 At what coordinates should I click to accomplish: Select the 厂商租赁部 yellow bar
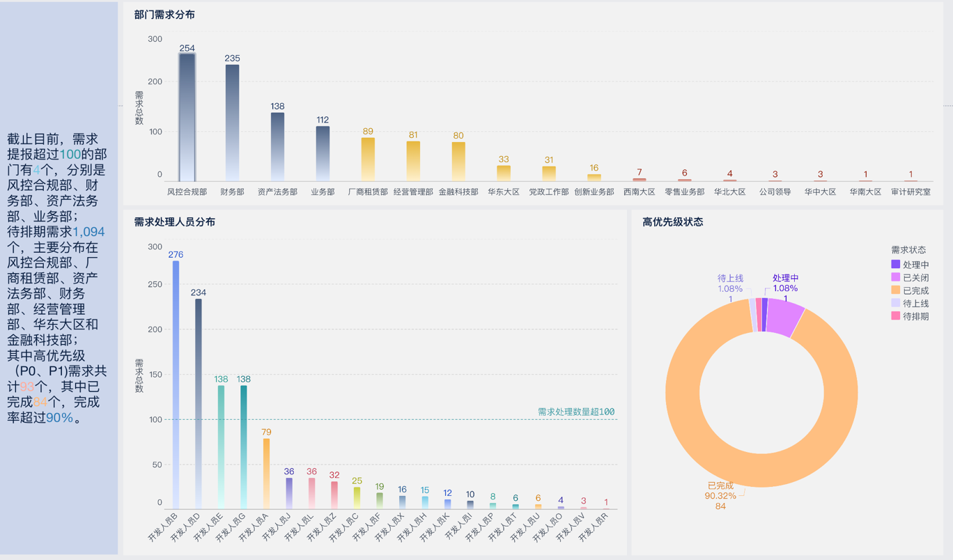coord(368,159)
